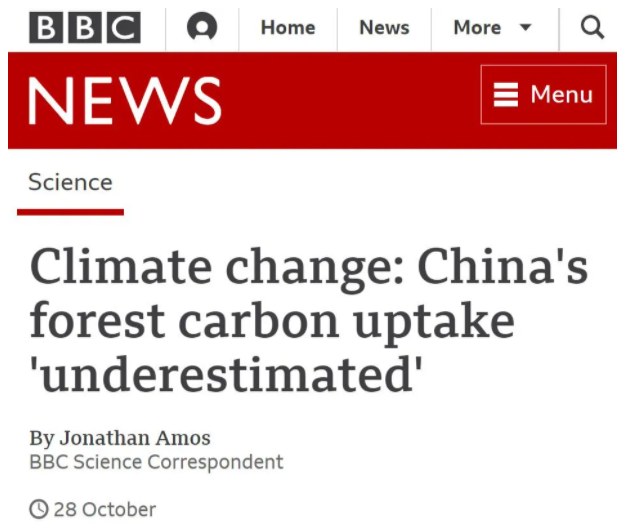Click the 28 October date
The height and width of the screenshot is (529, 626).
[105, 510]
